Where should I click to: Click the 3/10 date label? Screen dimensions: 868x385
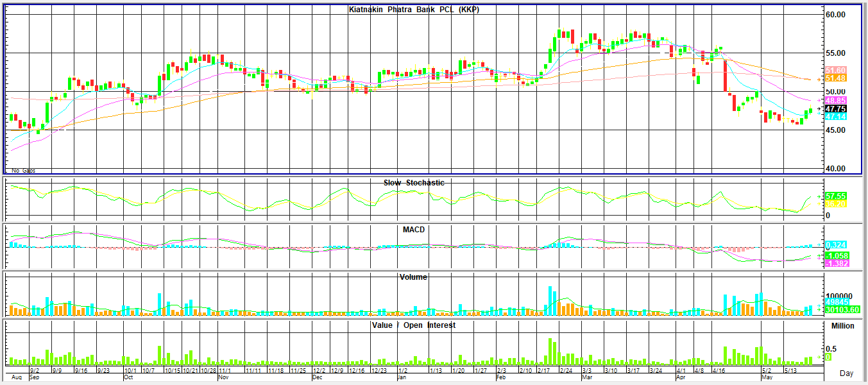610,371
